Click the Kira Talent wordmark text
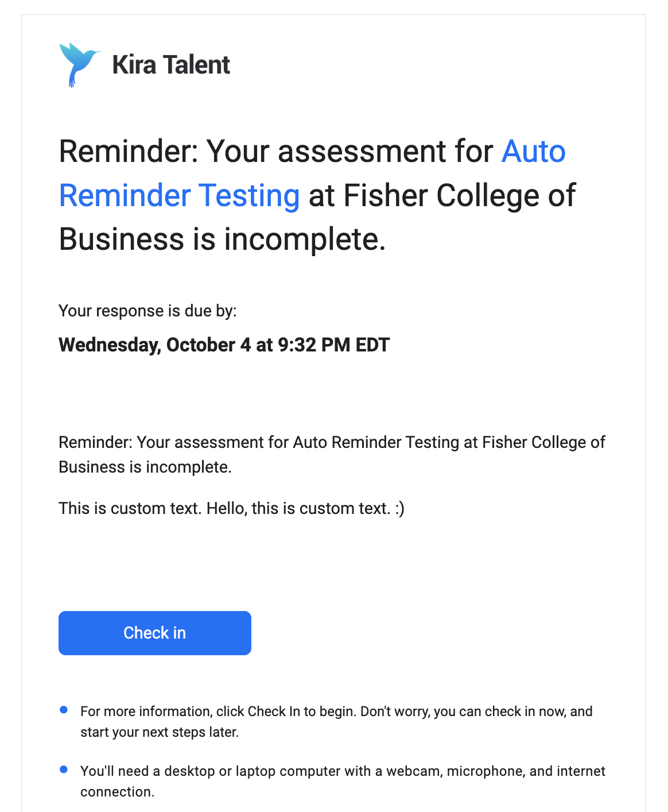668x812 pixels. (x=171, y=65)
